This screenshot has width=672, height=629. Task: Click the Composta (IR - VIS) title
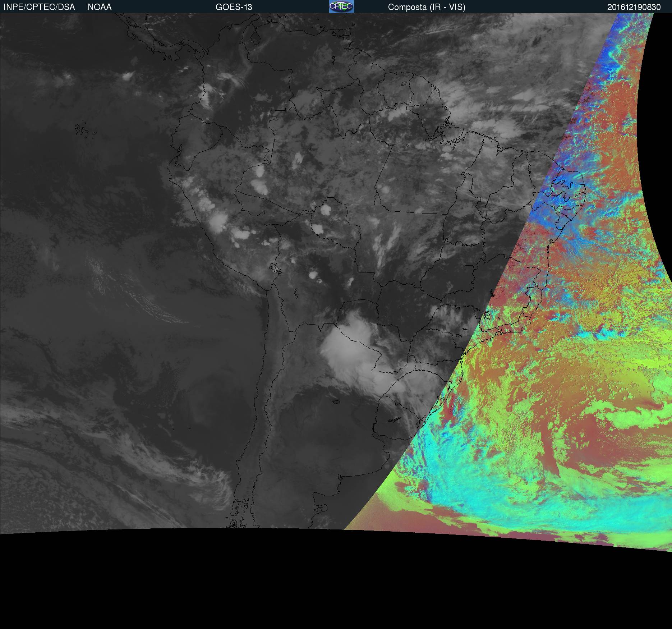[427, 7]
